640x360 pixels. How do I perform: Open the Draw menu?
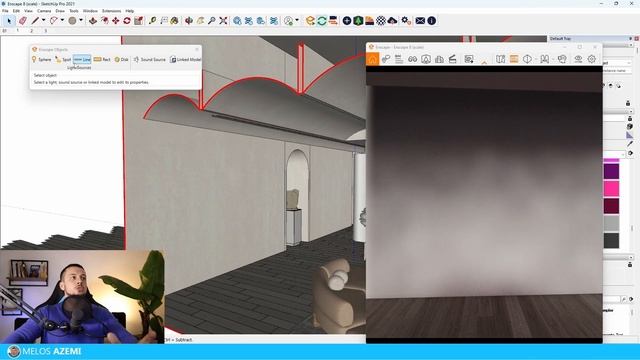(x=60, y=11)
